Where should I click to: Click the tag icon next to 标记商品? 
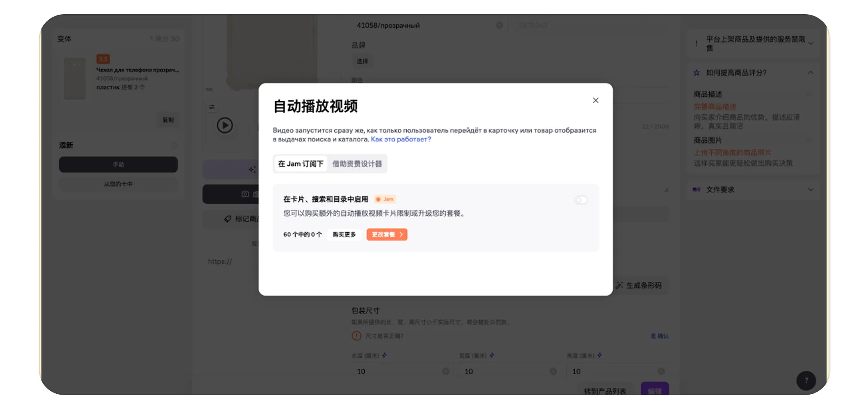click(x=228, y=219)
